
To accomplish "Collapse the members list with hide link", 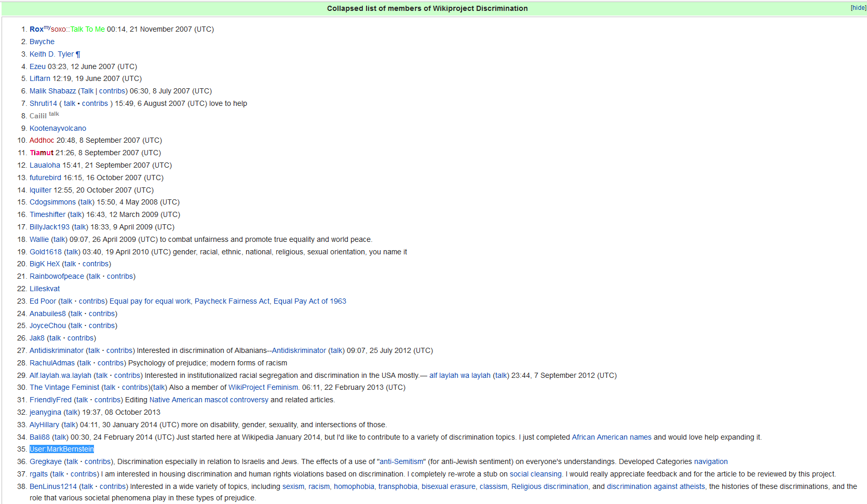I will 858,8.
